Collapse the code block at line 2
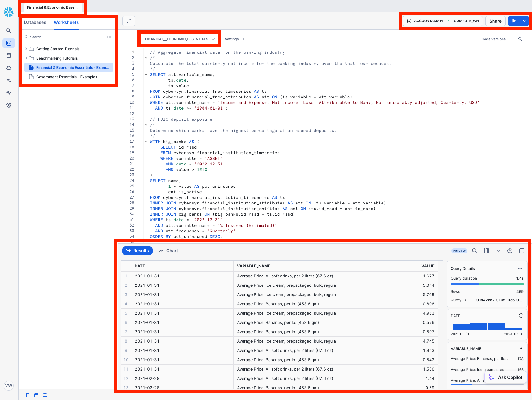Screen dimensions: 532x400 tap(146, 57)
